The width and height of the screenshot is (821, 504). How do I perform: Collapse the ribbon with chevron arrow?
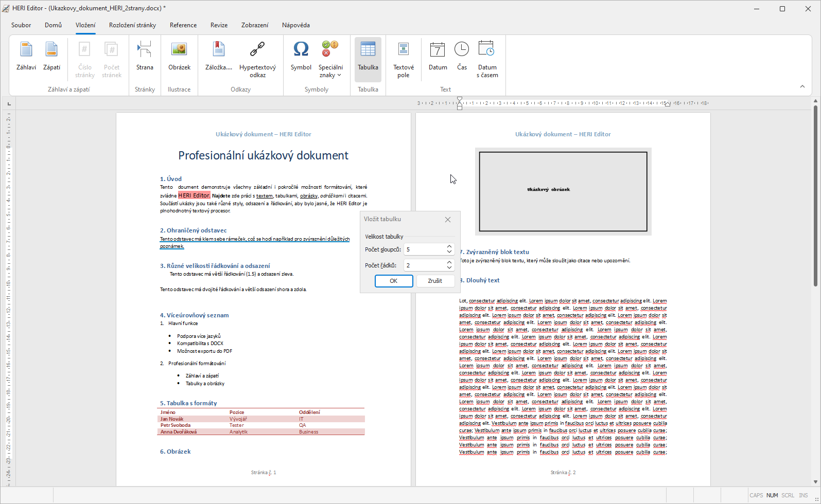click(x=802, y=86)
